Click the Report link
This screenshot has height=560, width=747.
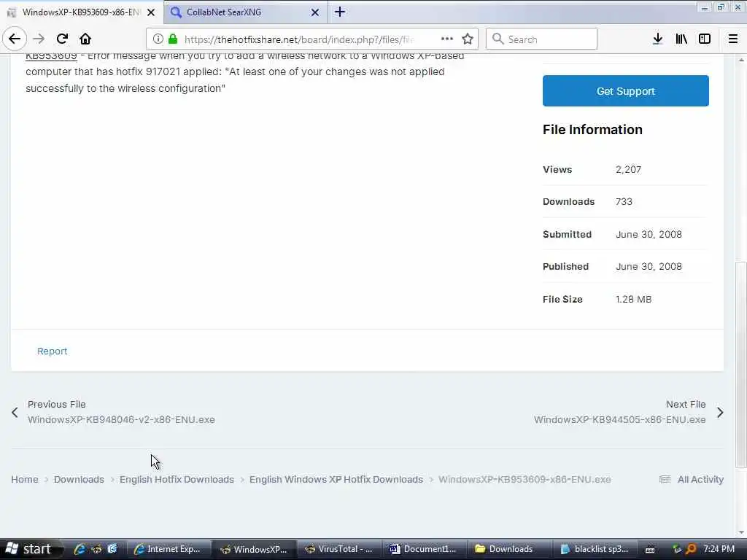coord(52,351)
